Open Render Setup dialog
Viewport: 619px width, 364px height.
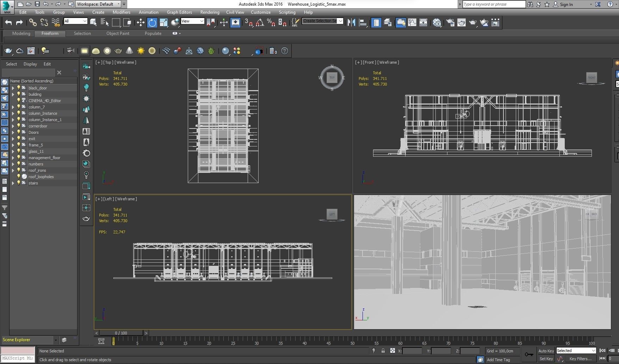point(450,23)
